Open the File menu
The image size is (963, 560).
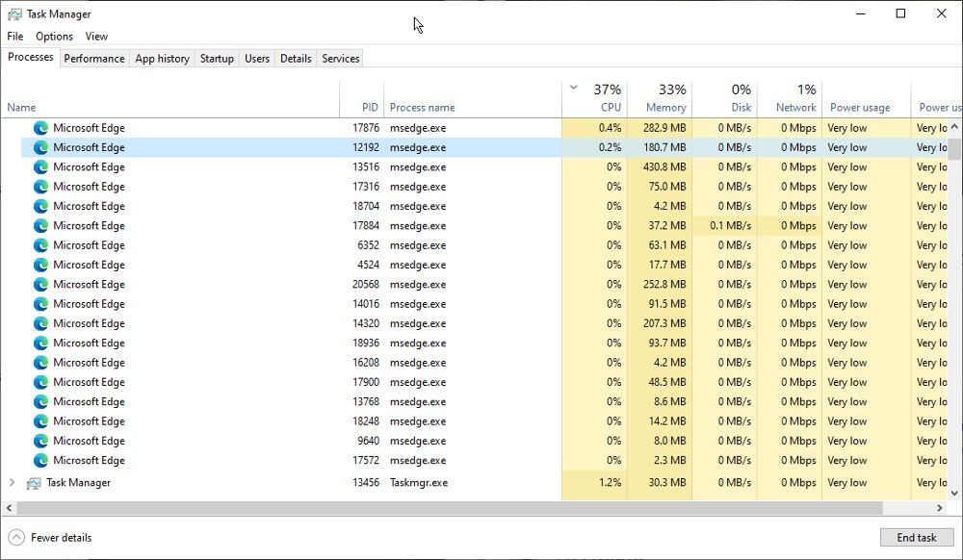15,37
